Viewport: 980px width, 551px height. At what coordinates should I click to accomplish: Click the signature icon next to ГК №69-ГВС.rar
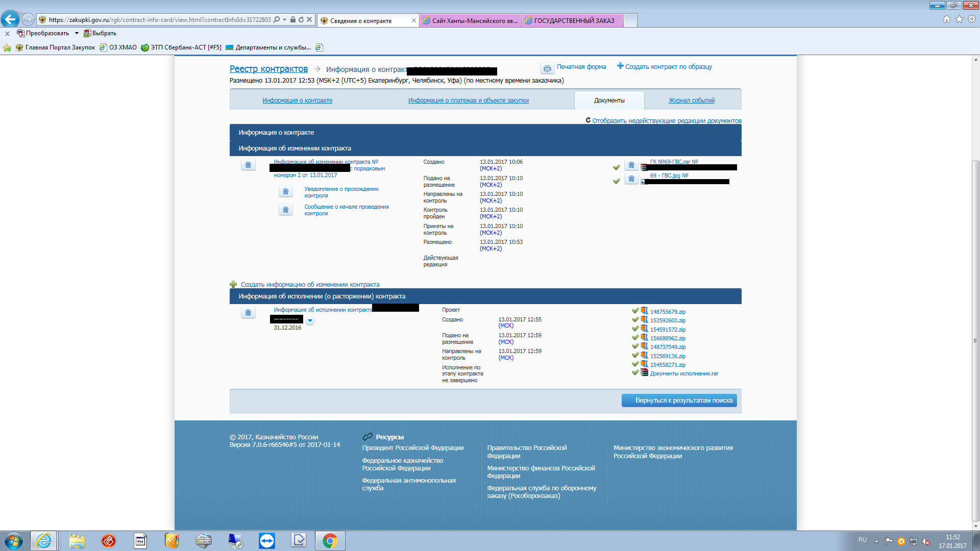[631, 165]
